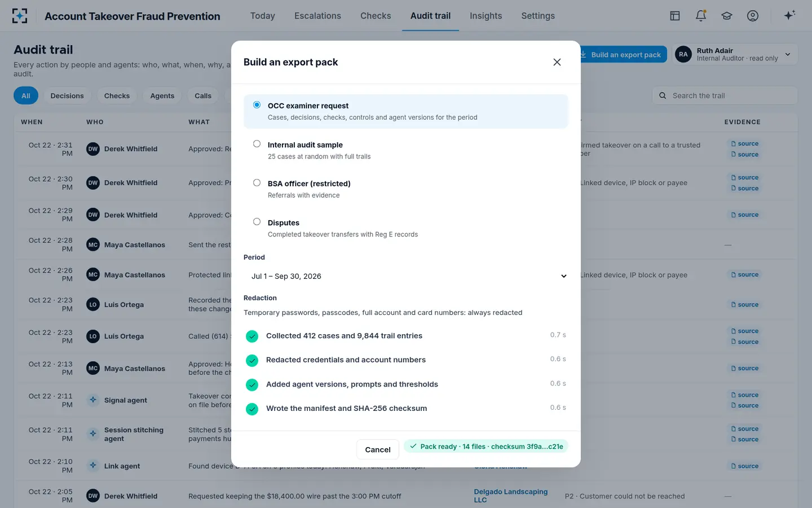812x508 pixels.
Task: Open the Insights tab
Action: [x=486, y=16]
